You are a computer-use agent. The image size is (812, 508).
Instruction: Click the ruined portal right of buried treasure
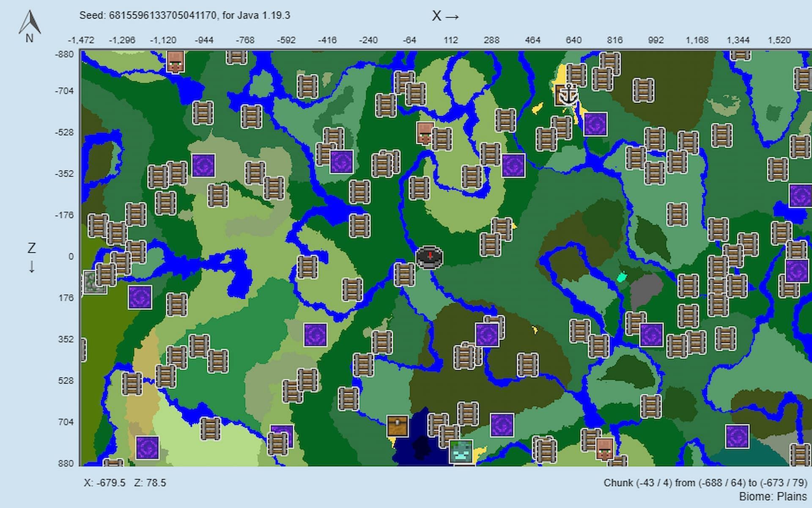coord(502,425)
